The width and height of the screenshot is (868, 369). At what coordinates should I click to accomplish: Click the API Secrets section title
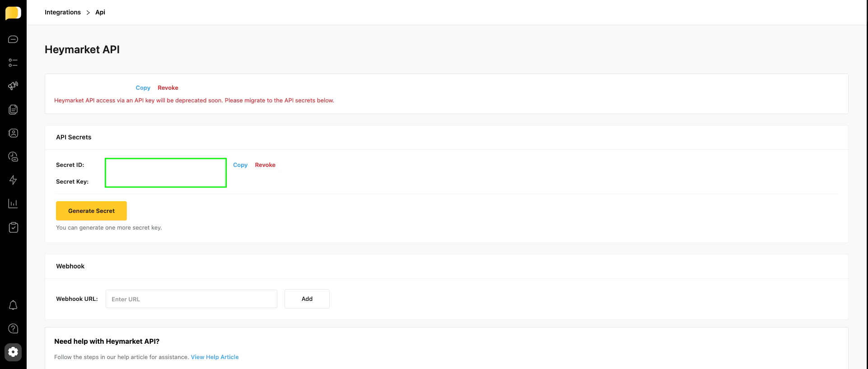click(74, 137)
